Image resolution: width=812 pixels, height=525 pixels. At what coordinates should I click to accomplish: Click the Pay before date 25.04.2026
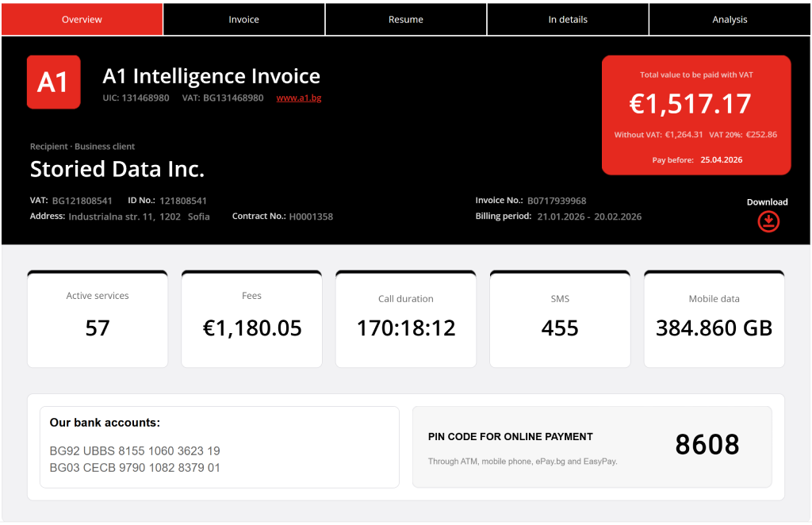tap(722, 160)
